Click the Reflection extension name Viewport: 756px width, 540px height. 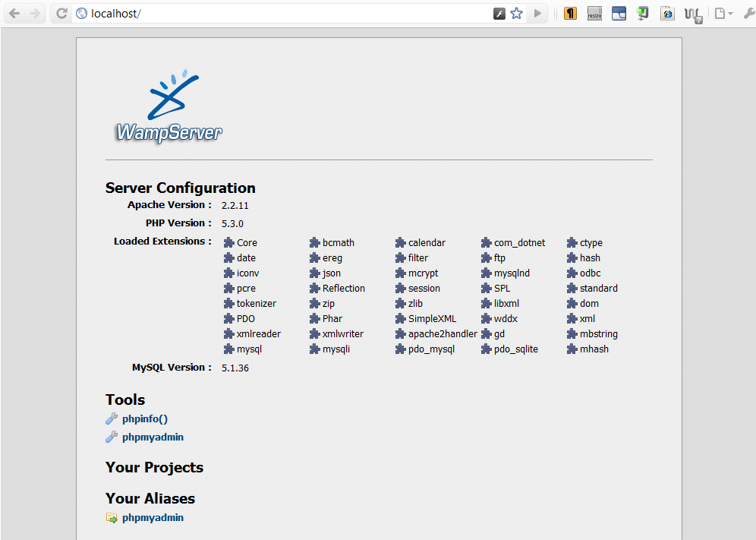tap(344, 288)
